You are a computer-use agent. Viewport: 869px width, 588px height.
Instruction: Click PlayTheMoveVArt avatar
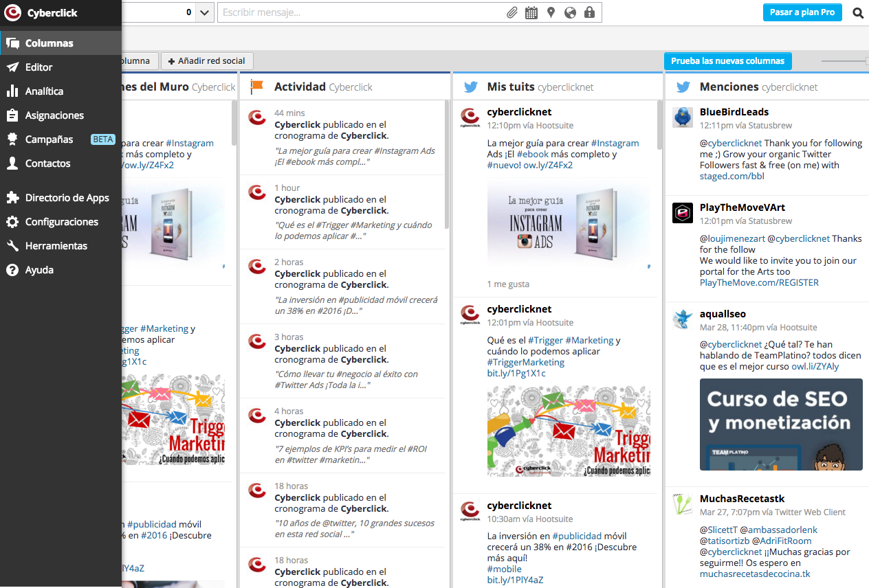coord(683,213)
